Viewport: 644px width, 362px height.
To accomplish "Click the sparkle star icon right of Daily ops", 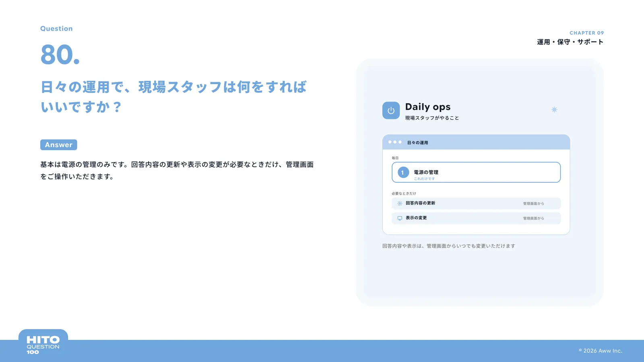I will (554, 109).
